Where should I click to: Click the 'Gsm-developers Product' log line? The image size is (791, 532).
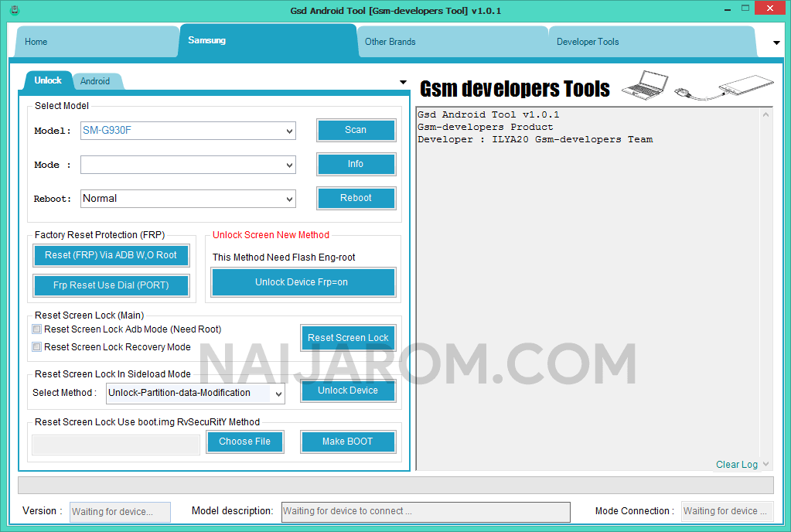coord(486,127)
